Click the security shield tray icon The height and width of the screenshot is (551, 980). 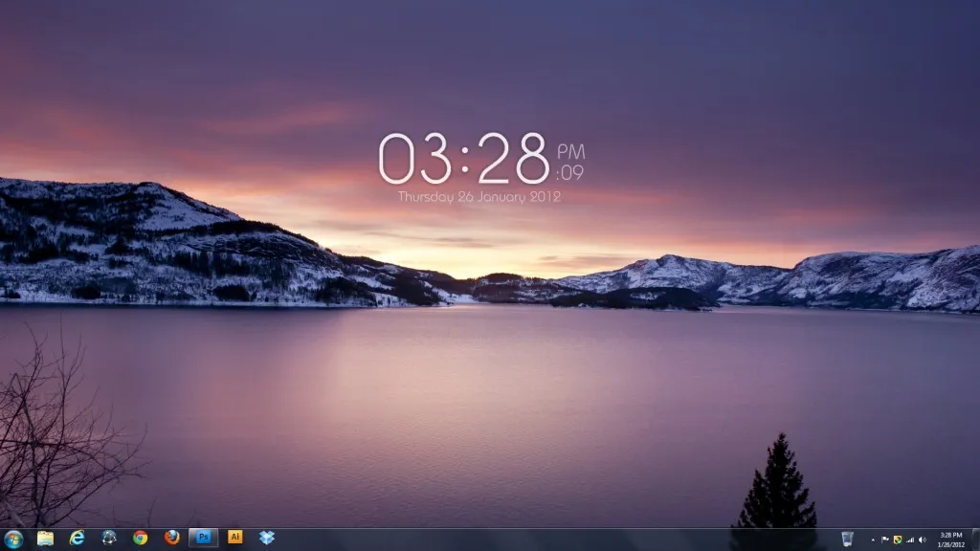click(x=898, y=540)
